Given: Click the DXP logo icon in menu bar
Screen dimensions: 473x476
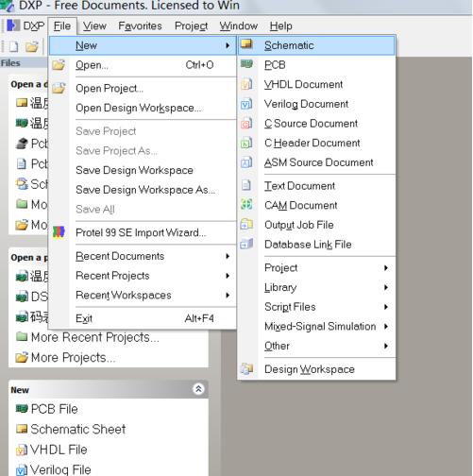Looking at the screenshot, I should pos(13,25).
